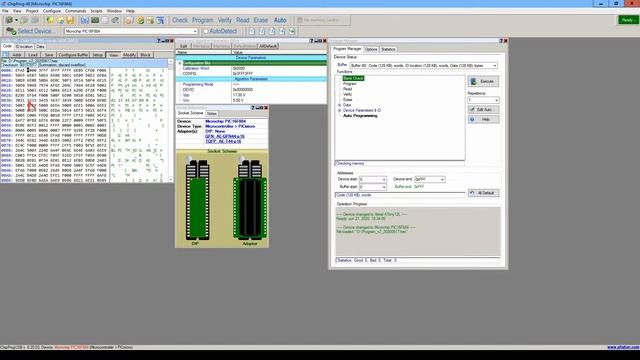
Task: Open the Scripts menu
Action: pyautogui.click(x=96, y=11)
